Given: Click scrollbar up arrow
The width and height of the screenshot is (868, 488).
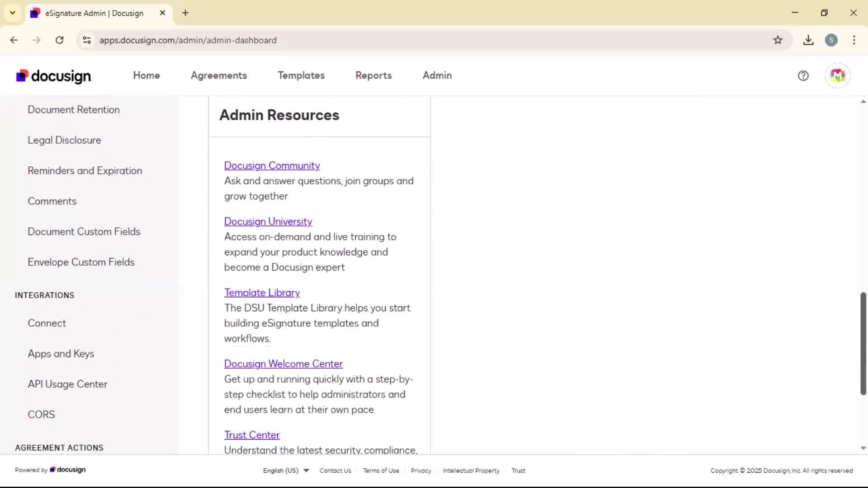Looking at the screenshot, I should point(863,102).
